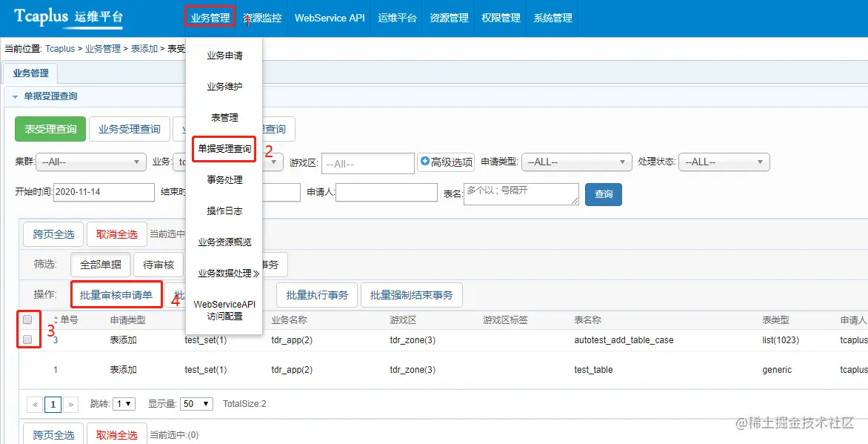Click 批量审核申请单 button
The width and height of the screenshot is (868, 444).
116,295
